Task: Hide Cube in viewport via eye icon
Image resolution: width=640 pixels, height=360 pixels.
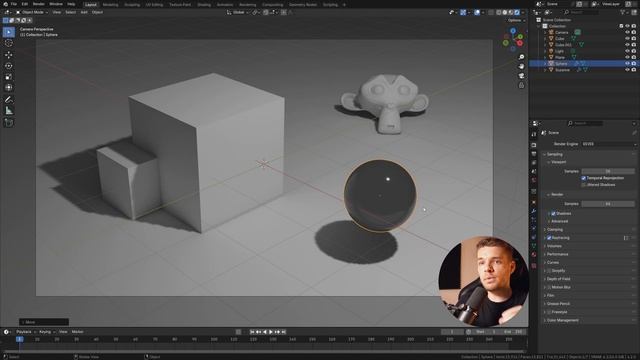Action: click(x=627, y=38)
